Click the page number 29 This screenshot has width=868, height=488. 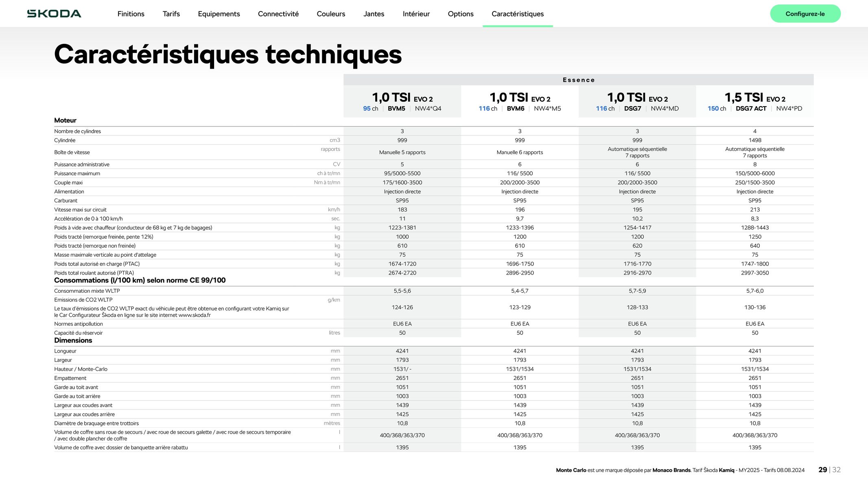pyautogui.click(x=822, y=470)
